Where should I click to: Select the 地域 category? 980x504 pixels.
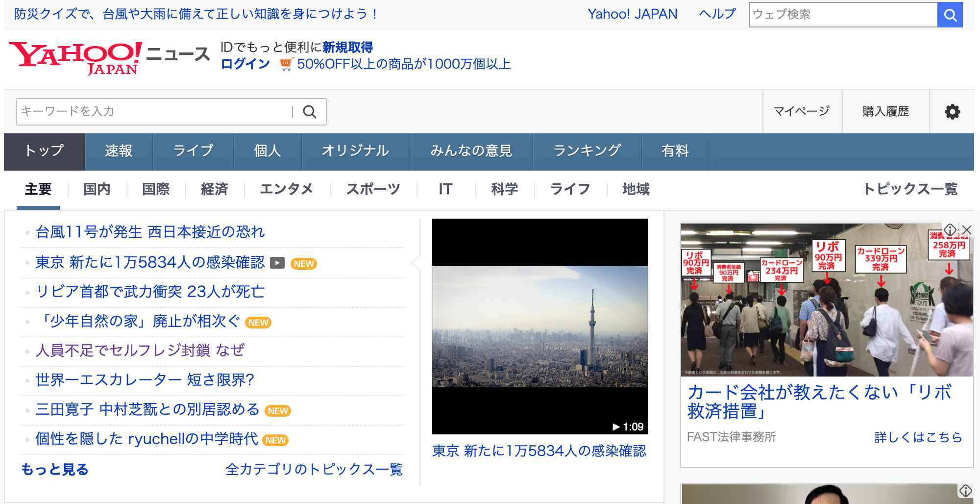636,189
